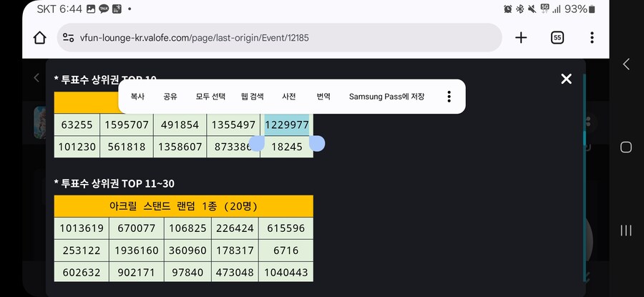Tap table cell 1358607
This screenshot has height=297, width=644.
click(x=180, y=147)
